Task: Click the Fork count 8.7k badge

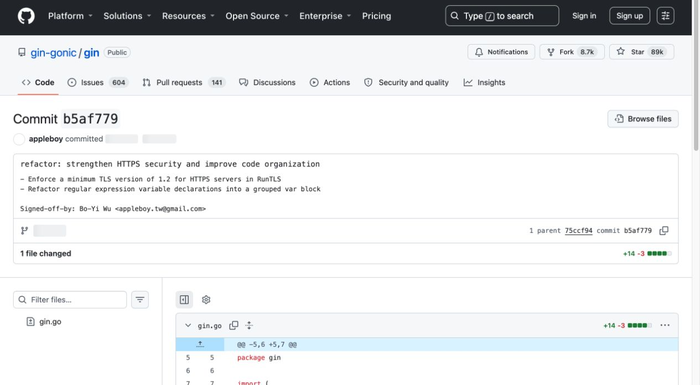Action: pos(587,52)
